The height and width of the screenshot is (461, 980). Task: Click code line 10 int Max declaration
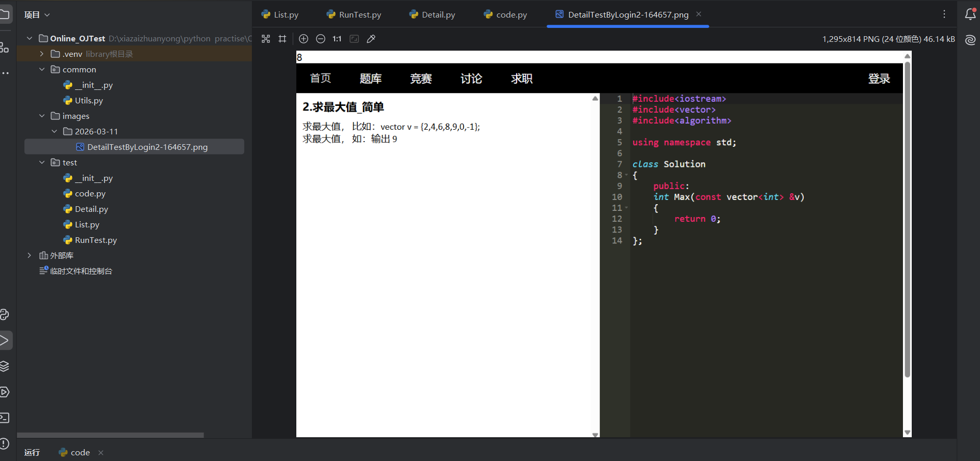coord(729,197)
